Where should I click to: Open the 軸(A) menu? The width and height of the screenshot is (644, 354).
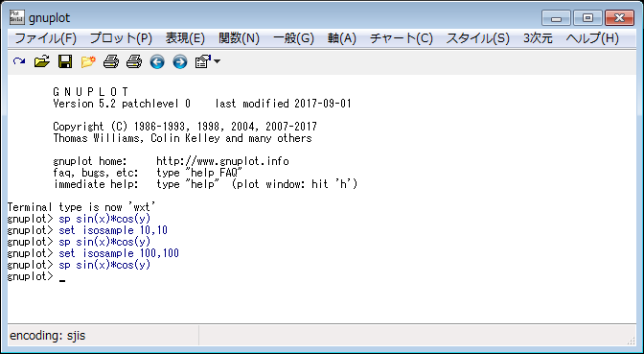click(x=342, y=38)
